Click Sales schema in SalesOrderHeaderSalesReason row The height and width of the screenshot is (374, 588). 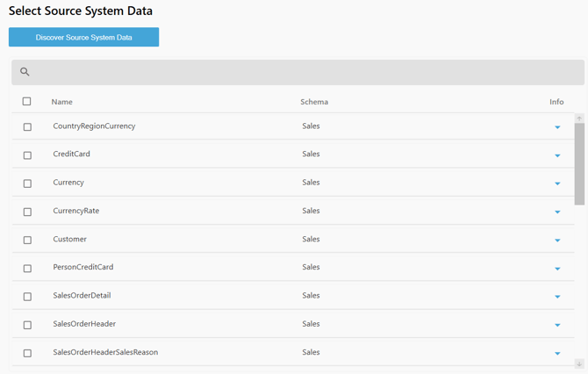(311, 352)
